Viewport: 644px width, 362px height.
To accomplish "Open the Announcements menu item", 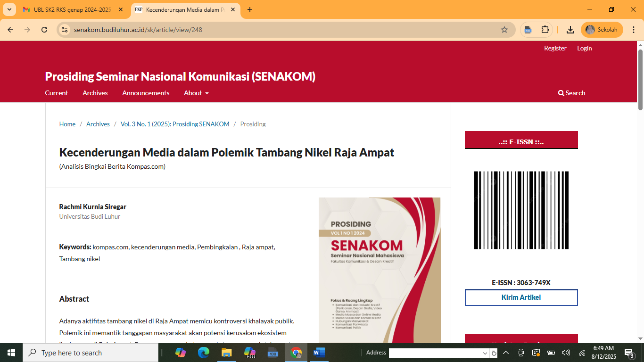I will tap(146, 93).
